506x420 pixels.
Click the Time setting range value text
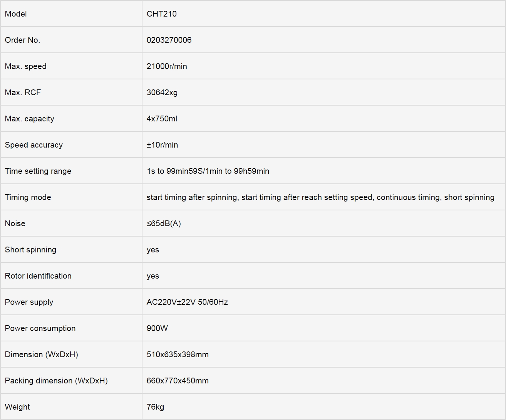click(x=208, y=171)
